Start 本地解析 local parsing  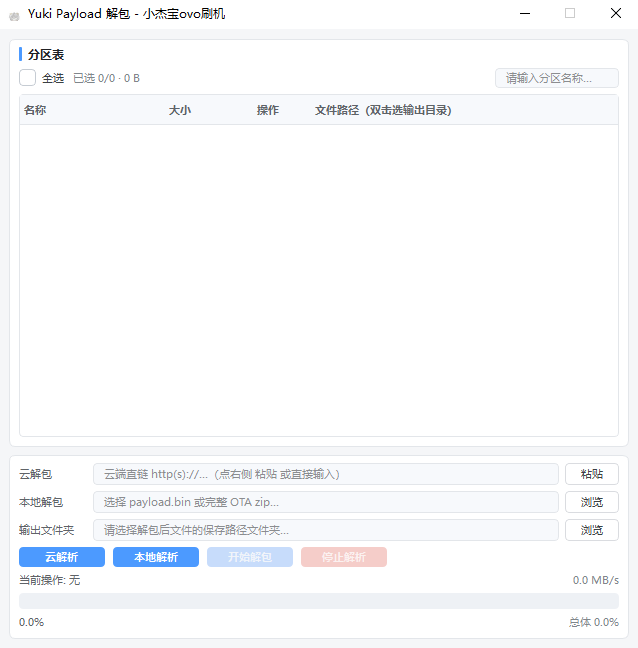[x=156, y=557]
